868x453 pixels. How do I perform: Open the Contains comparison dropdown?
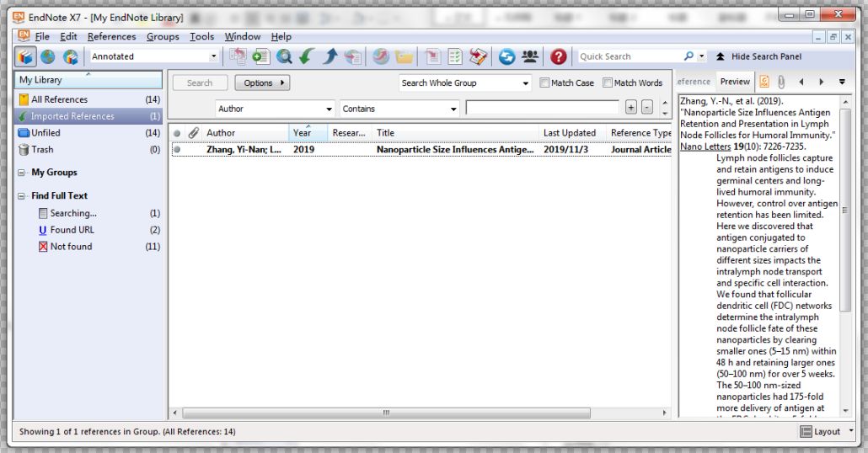click(x=453, y=109)
